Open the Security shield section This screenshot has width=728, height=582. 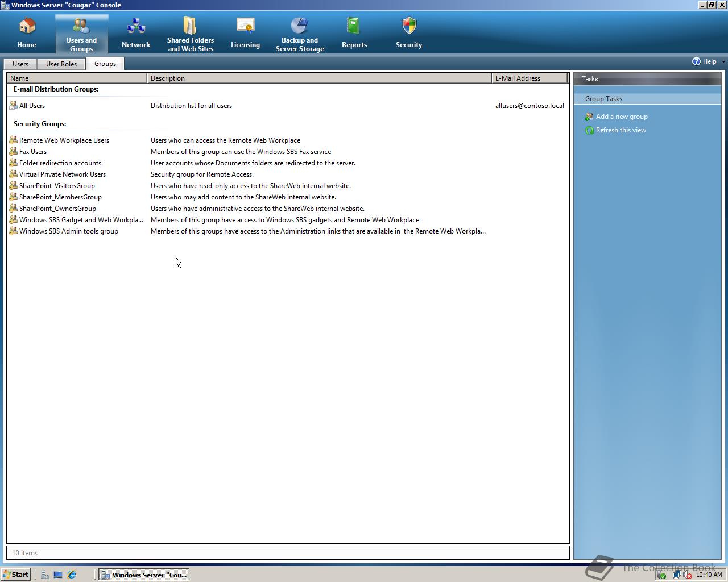coord(409,33)
